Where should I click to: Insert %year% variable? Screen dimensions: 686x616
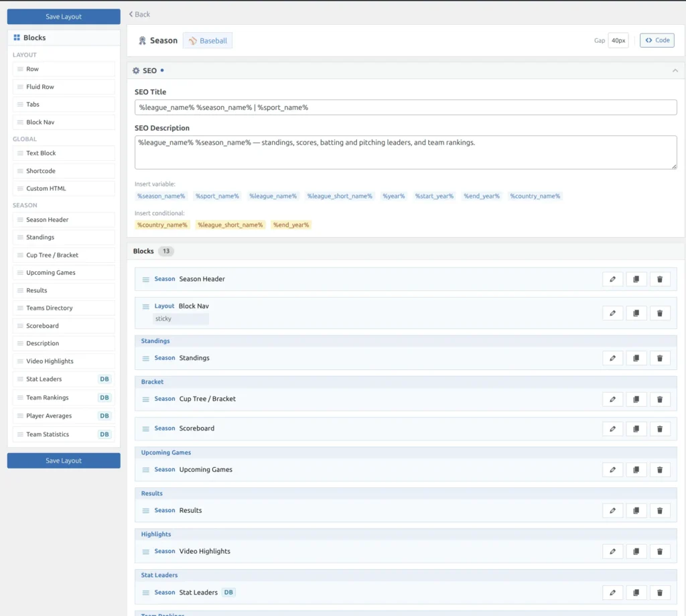click(394, 196)
